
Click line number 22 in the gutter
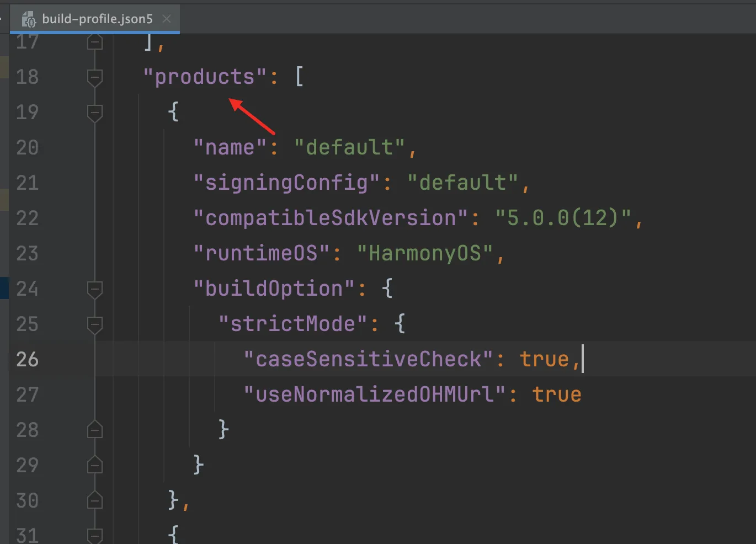[27, 218]
